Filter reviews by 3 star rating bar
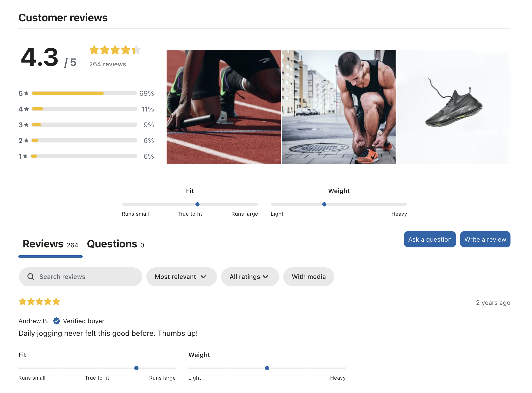The width and height of the screenshot is (532, 393). 84,125
